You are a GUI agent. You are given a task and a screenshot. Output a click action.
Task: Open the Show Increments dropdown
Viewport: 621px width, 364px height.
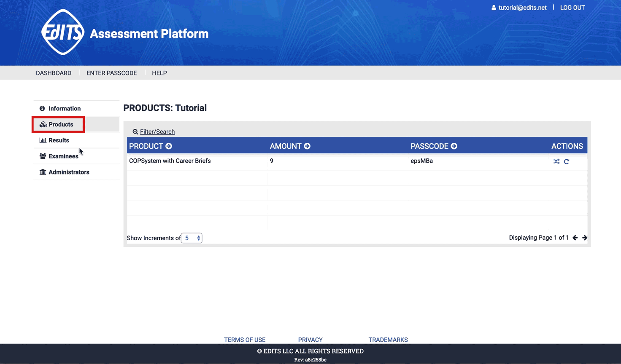pyautogui.click(x=192, y=238)
